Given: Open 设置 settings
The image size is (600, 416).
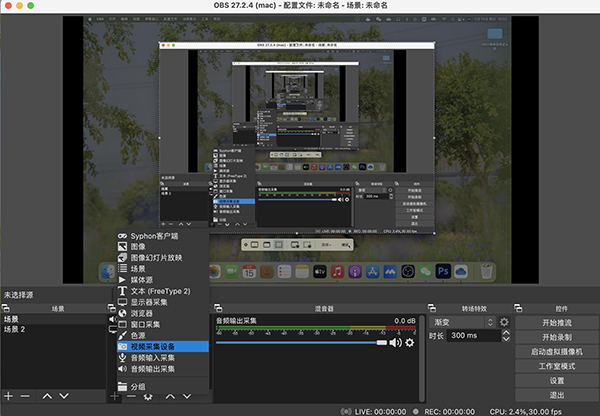Looking at the screenshot, I should tap(557, 381).
